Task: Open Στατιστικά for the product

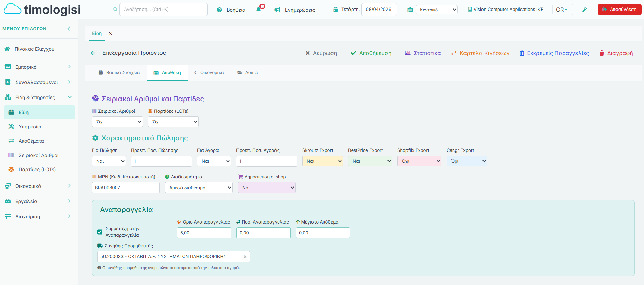Action: [423, 53]
